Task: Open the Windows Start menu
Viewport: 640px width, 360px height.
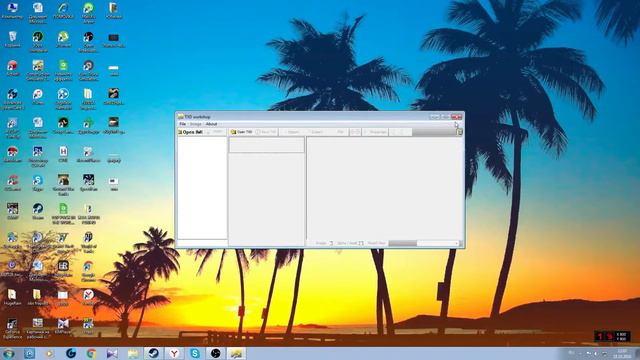Action: coord(8,353)
